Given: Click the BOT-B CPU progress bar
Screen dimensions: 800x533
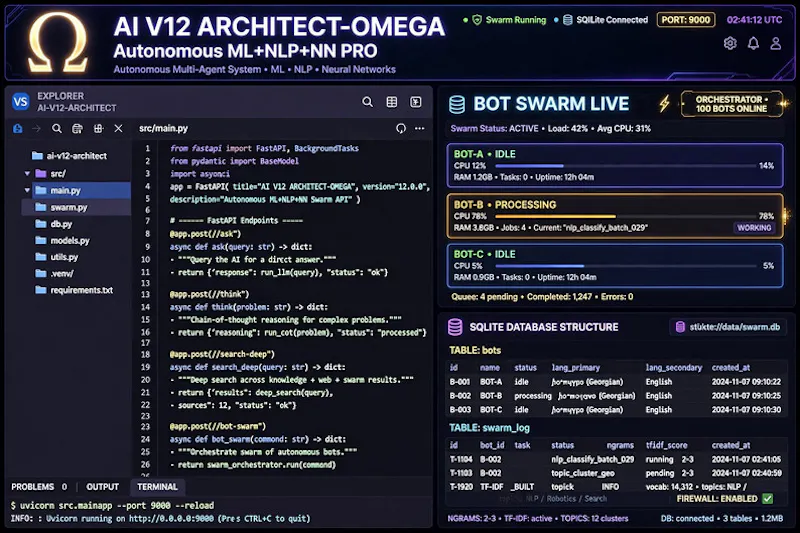Looking at the screenshot, I should [625, 216].
